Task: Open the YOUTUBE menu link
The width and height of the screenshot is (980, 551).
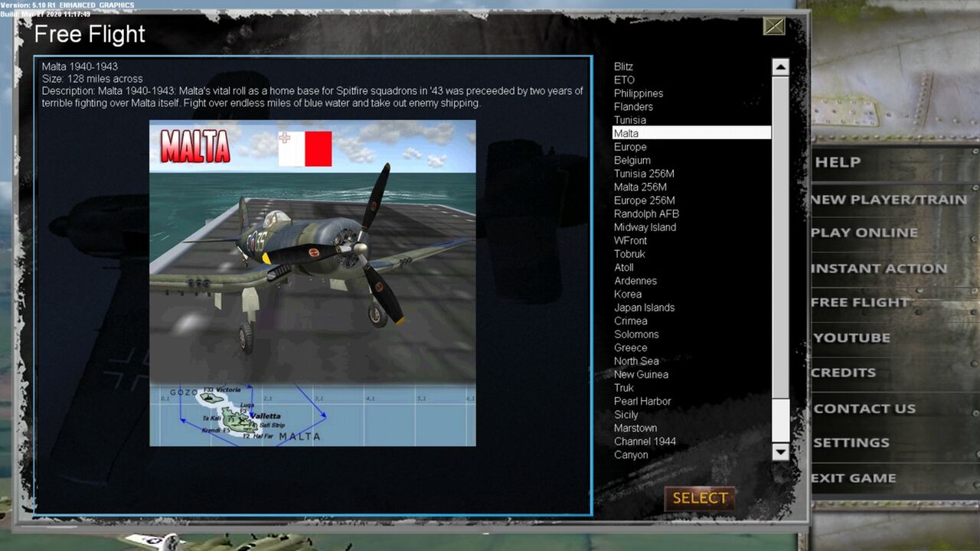Action: tap(852, 337)
